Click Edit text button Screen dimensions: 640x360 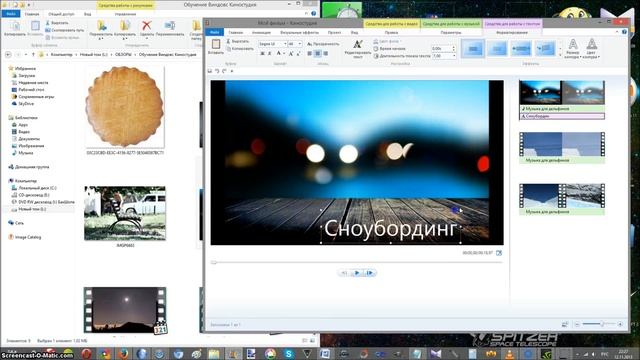pos(358,49)
